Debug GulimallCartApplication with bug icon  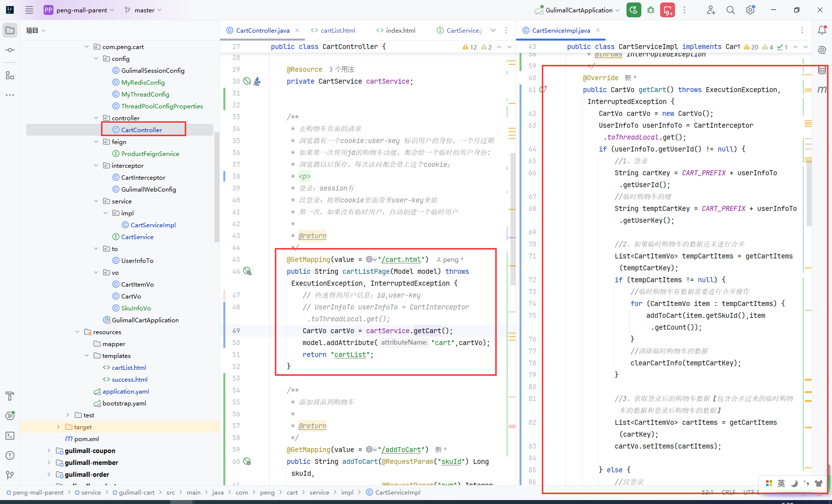click(x=651, y=10)
